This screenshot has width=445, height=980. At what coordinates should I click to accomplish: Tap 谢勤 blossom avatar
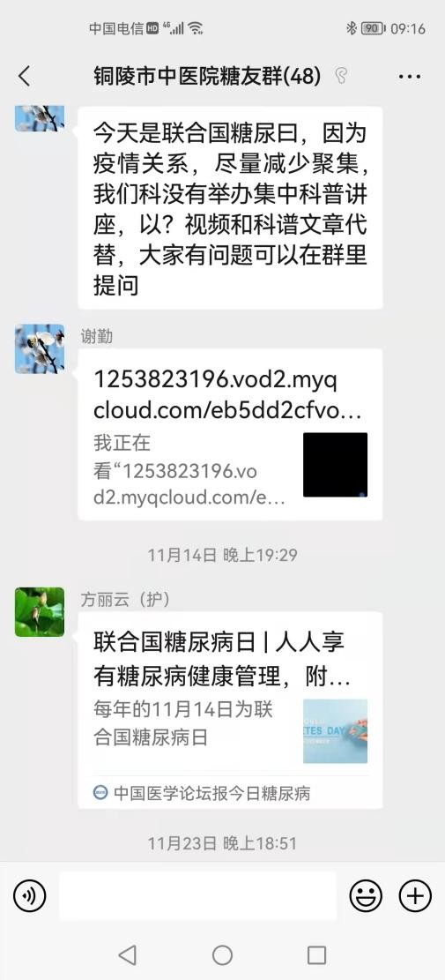(x=40, y=348)
